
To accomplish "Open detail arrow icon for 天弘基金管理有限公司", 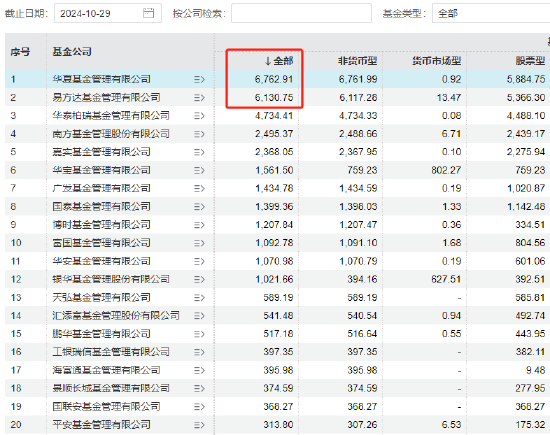I will pyautogui.click(x=199, y=298).
